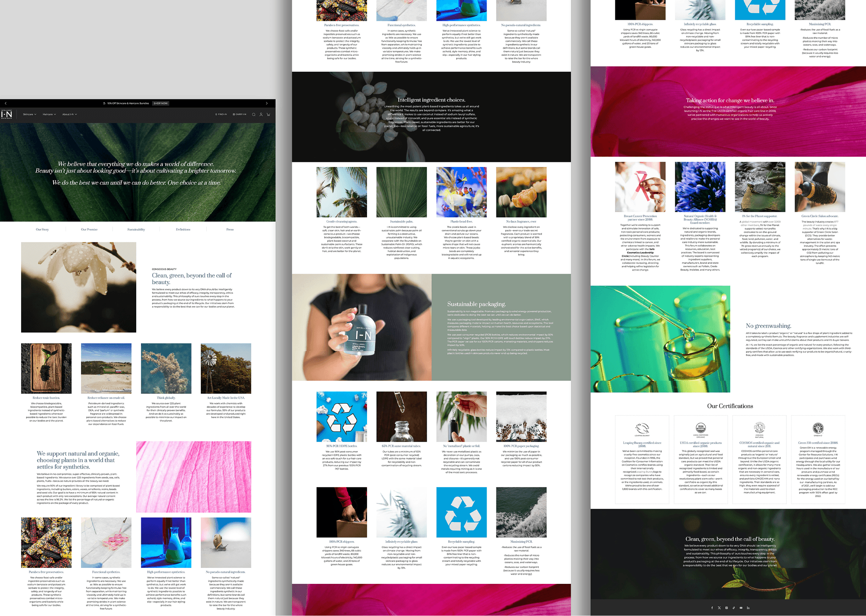Click the I-N Intelligent Nutrients logo
Screen dimensions: 866x616
7,114
